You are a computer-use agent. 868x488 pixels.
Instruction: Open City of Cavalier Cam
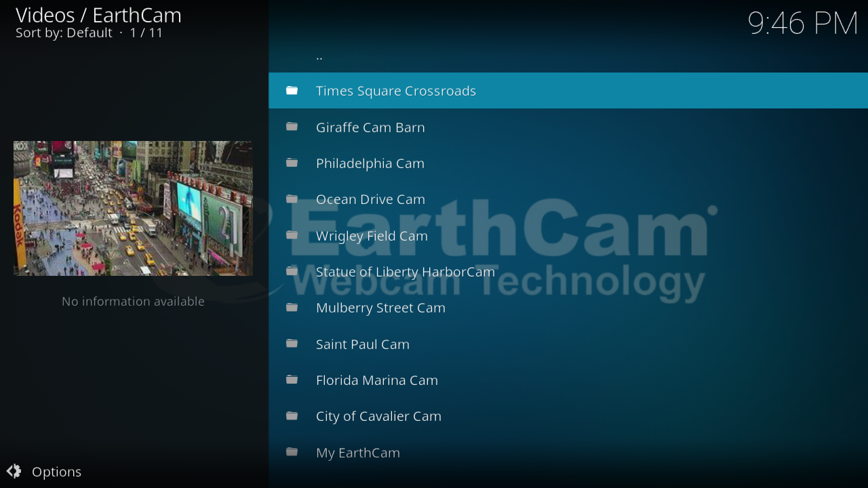click(x=378, y=416)
